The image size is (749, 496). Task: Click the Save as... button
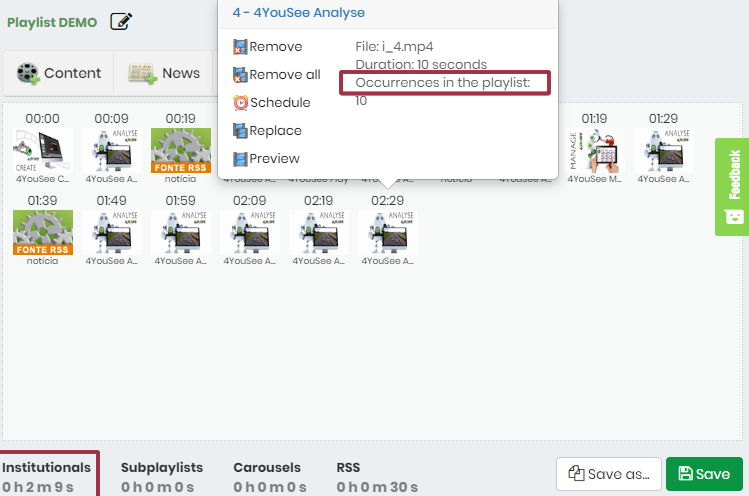tap(609, 474)
